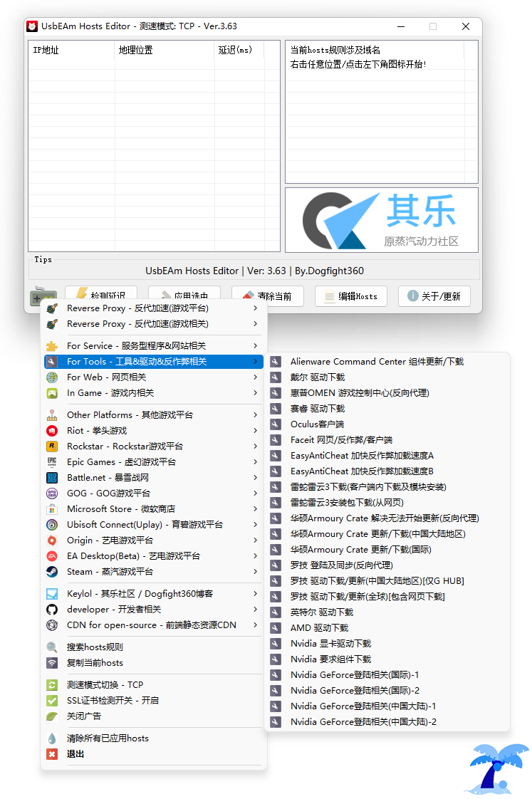The width and height of the screenshot is (532, 799).
Task: Click the Battle.net icon
Action: (x=52, y=477)
